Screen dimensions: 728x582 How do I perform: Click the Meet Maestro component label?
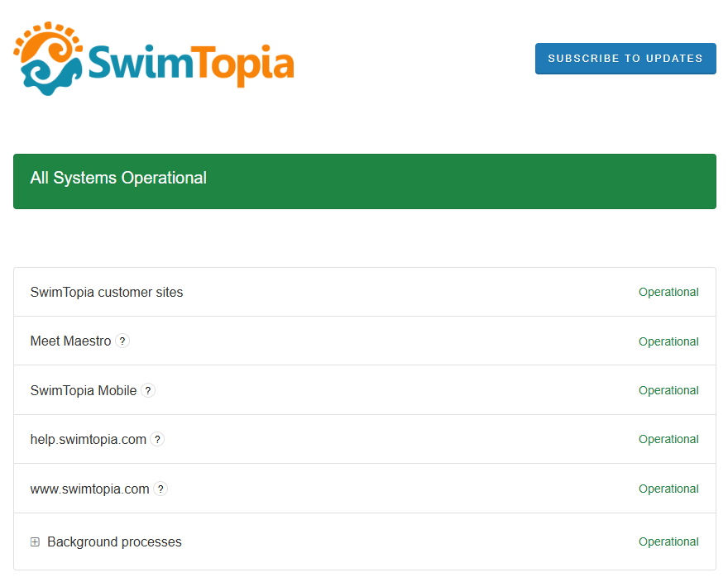(x=70, y=341)
